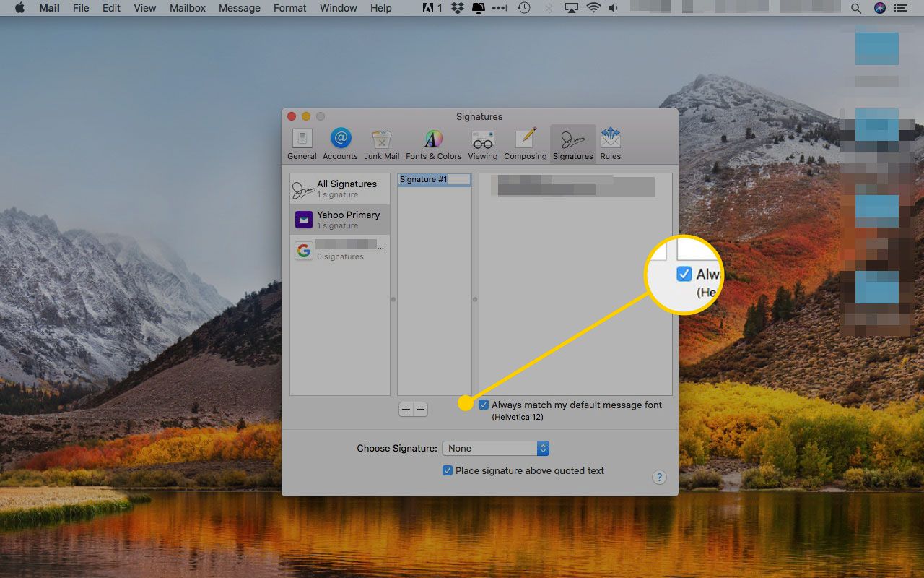Select All Signatures in the account list
924x578 pixels.
tap(339, 189)
